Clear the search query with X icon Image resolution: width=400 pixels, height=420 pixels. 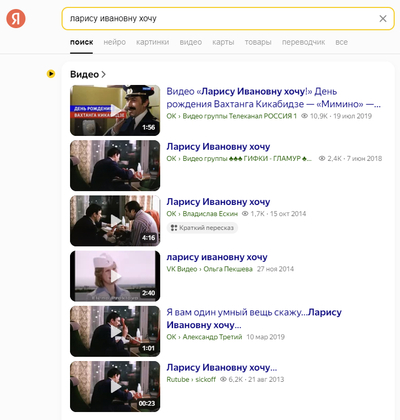pos(383,19)
